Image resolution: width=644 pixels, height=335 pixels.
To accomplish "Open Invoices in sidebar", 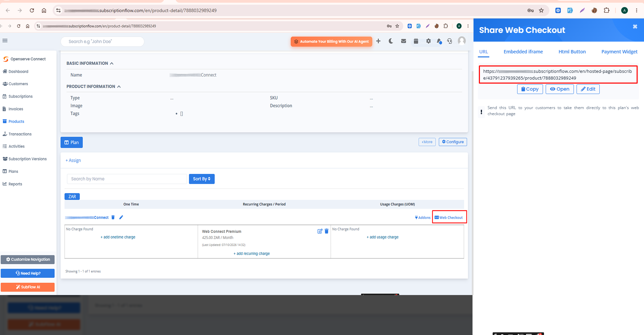I will [x=13, y=109].
